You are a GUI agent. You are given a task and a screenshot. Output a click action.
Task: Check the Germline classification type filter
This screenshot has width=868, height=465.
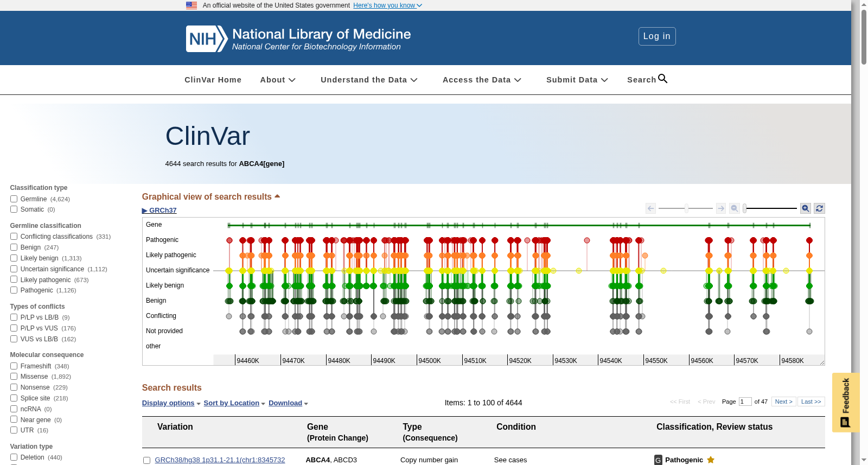tap(14, 199)
